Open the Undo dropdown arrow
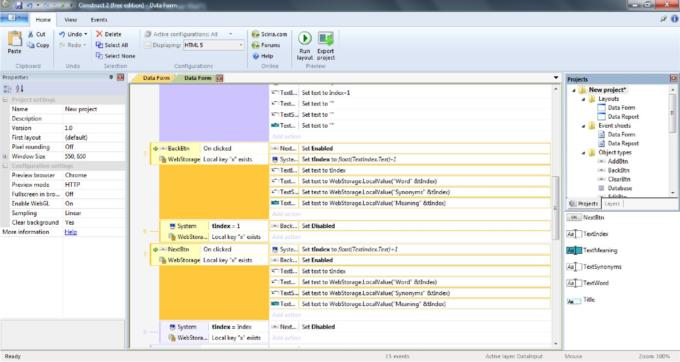 [x=85, y=34]
